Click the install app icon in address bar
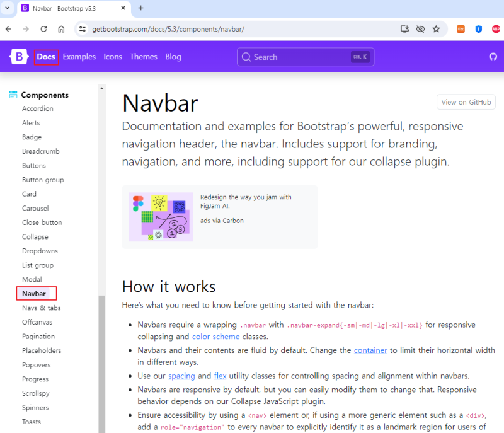The image size is (504, 433). coord(404,29)
